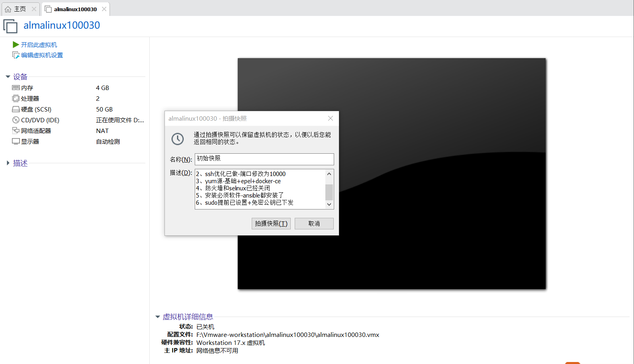Select the 处理器 processor icon
The height and width of the screenshot is (364, 634).
click(x=16, y=98)
